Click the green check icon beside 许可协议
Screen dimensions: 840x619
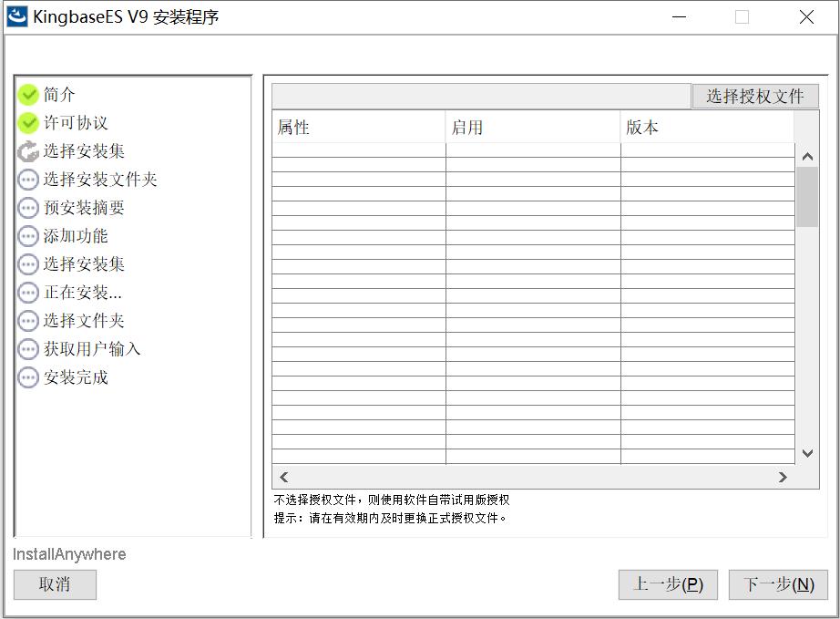pyautogui.click(x=28, y=123)
